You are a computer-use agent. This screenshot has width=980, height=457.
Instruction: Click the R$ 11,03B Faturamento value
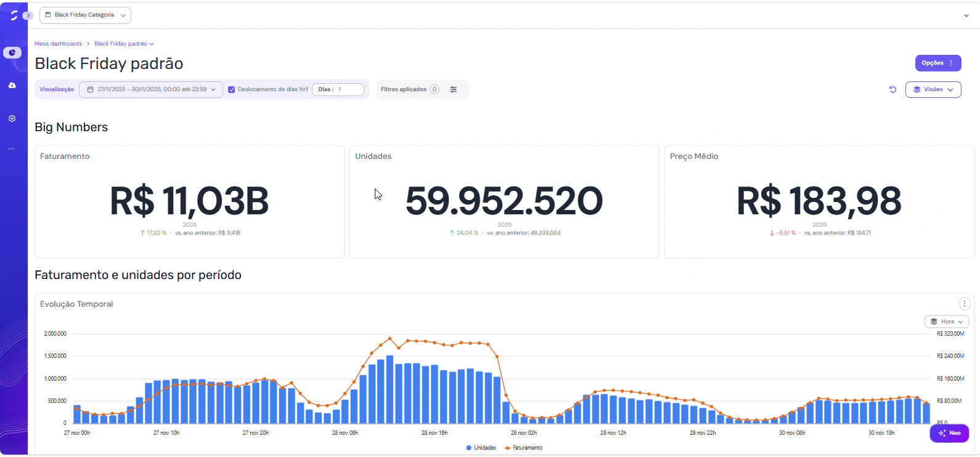189,201
